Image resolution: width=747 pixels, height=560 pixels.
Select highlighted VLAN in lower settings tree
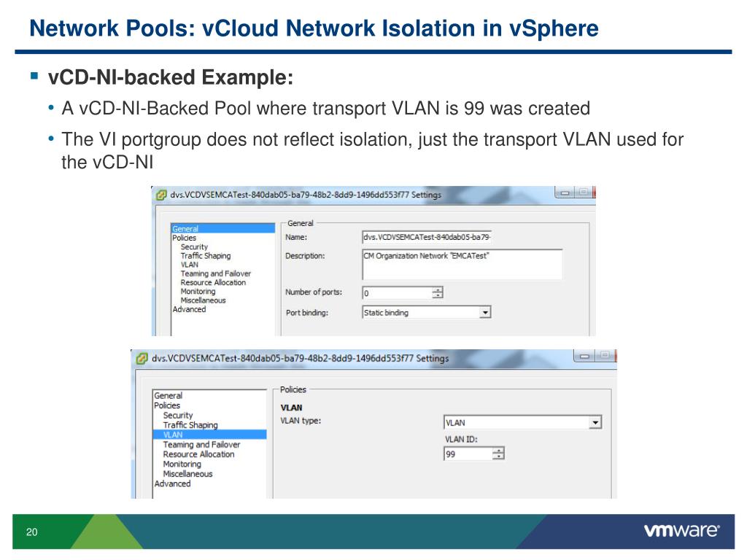[209, 435]
